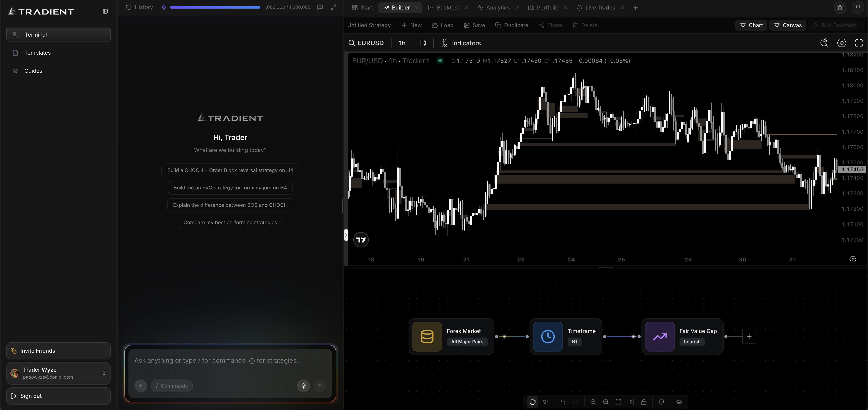Open the price axis settings gear
Screen dimensions: 868x410
pyautogui.click(x=853, y=259)
